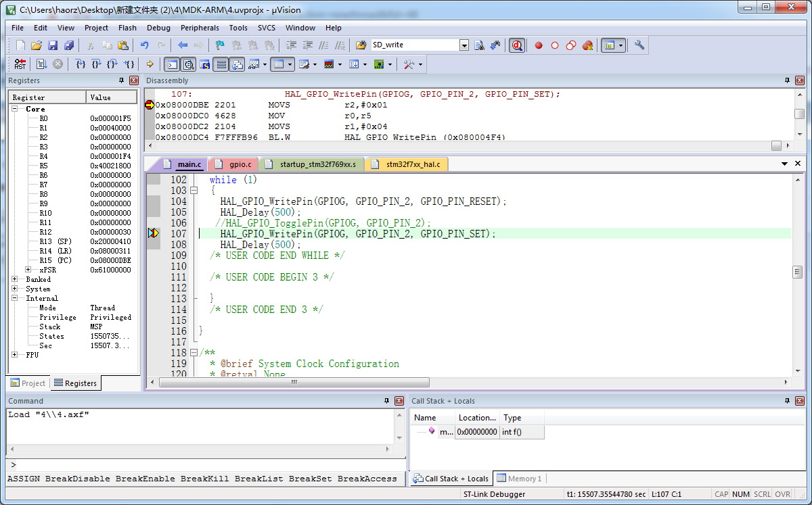
Task: Click the Step Out icon
Action: [113, 64]
